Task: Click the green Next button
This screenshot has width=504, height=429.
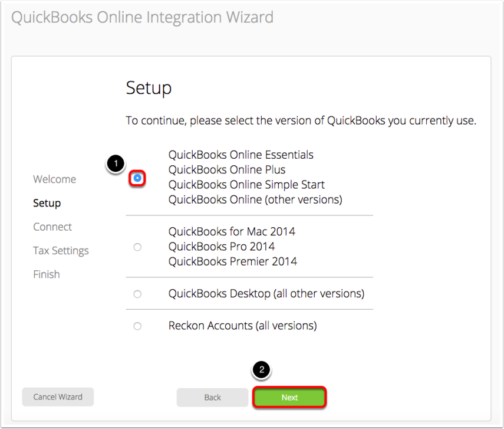Action: coord(289,398)
